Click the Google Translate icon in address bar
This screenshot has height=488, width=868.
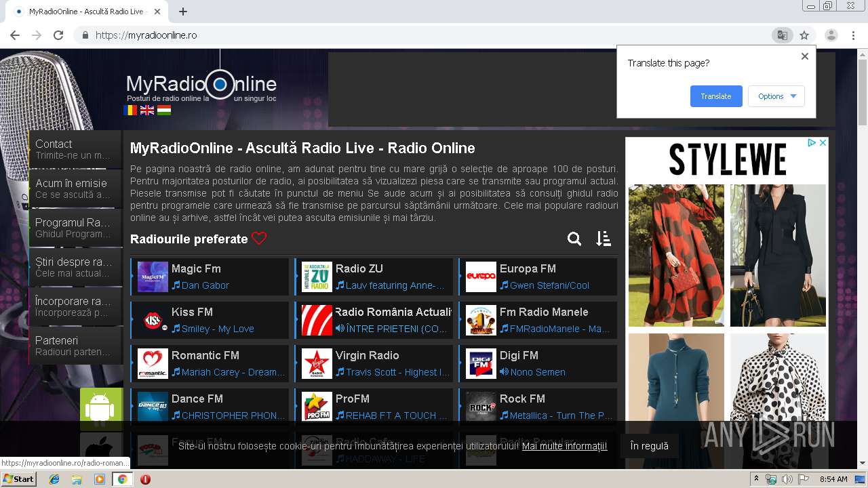783,35
